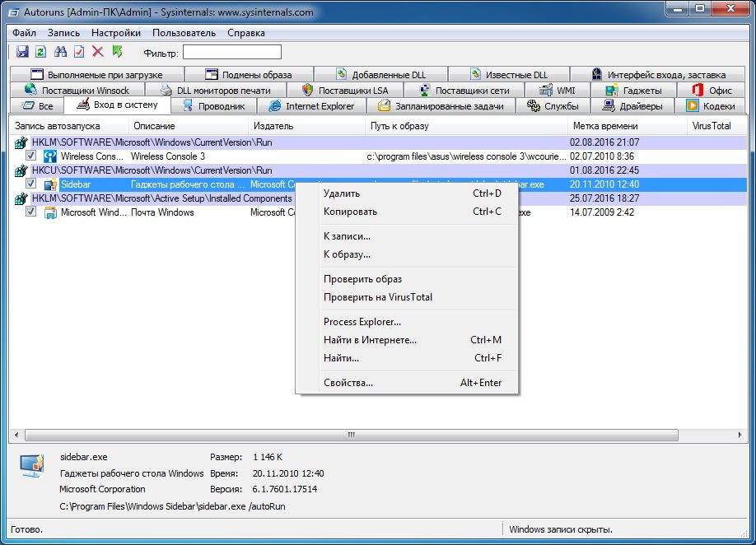Click into the Фильтр input field
Screen dimensions: 756x545
pyautogui.click(x=232, y=52)
